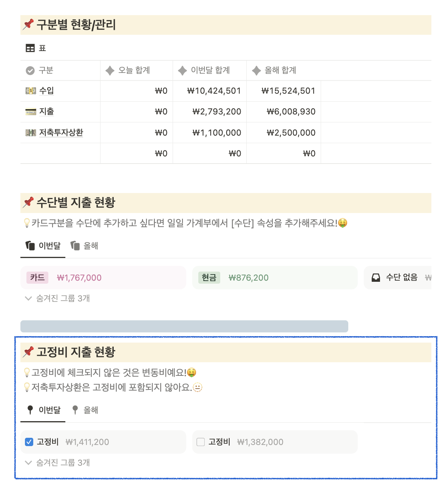Click the pin icon beside 고정비 지출 현황
The height and width of the screenshot is (485, 448).
28,352
